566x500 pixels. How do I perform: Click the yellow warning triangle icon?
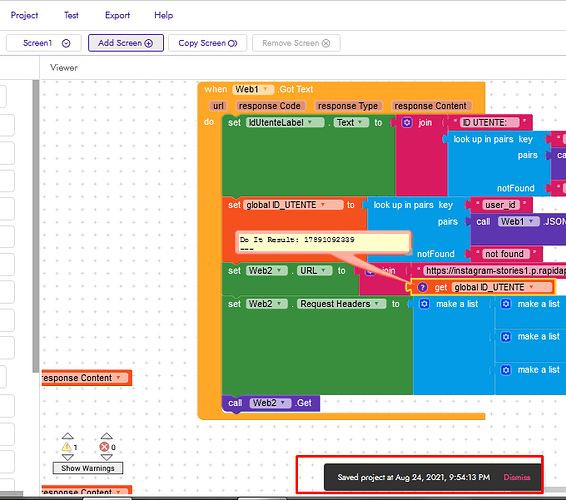coord(66,447)
